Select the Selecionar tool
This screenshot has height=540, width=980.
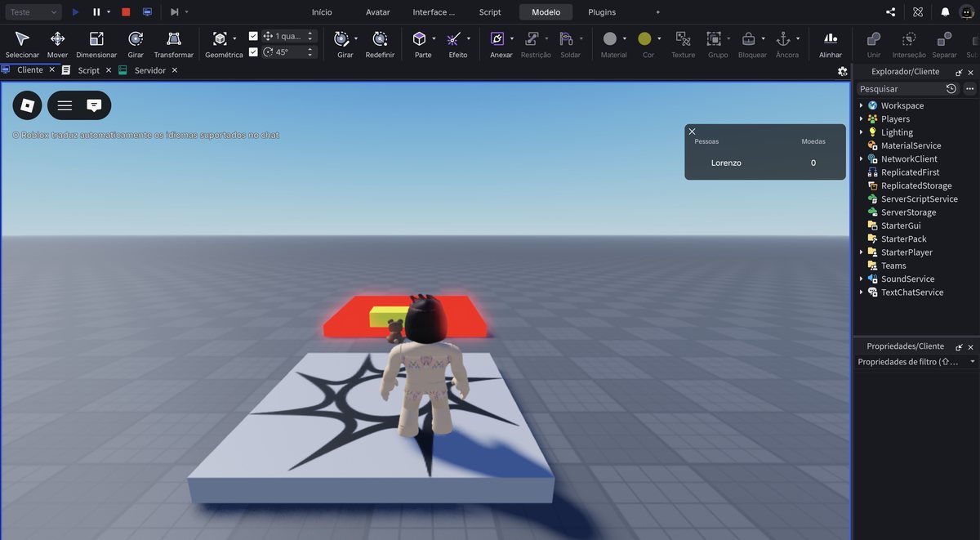[22, 44]
